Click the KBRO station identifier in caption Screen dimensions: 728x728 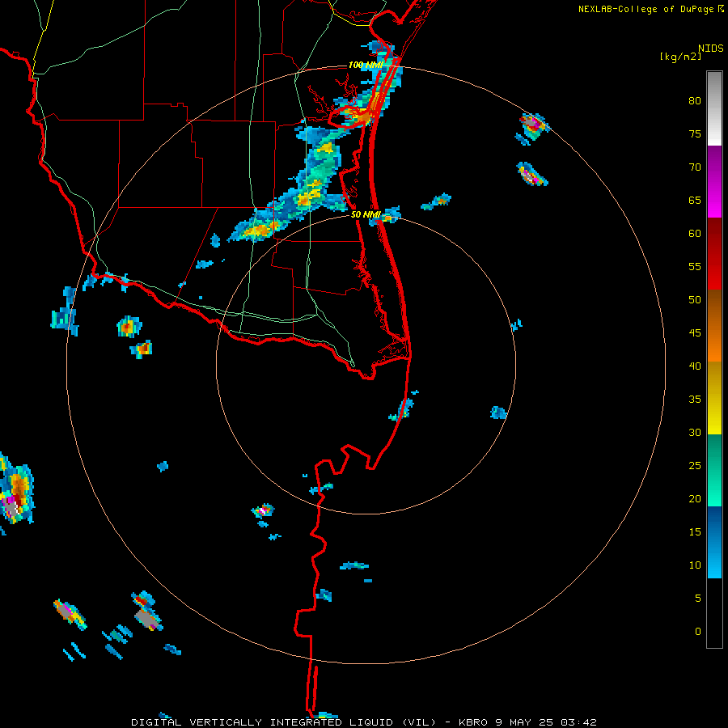tap(472, 722)
